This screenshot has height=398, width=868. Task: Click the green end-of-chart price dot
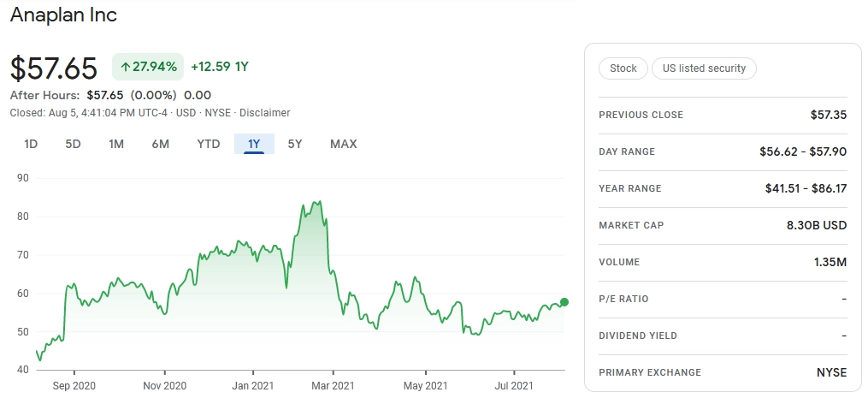564,302
